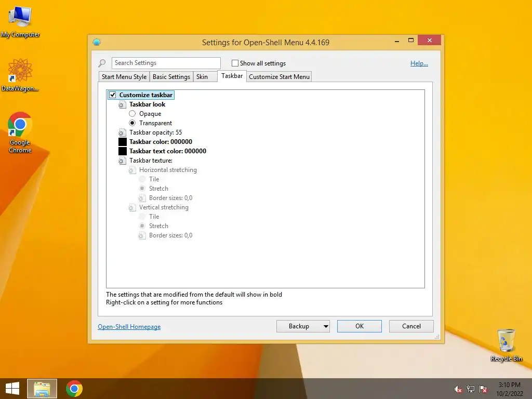The image size is (532, 399).
Task: Click gear icon beside Taskbar texture
Action: [x=122, y=161]
